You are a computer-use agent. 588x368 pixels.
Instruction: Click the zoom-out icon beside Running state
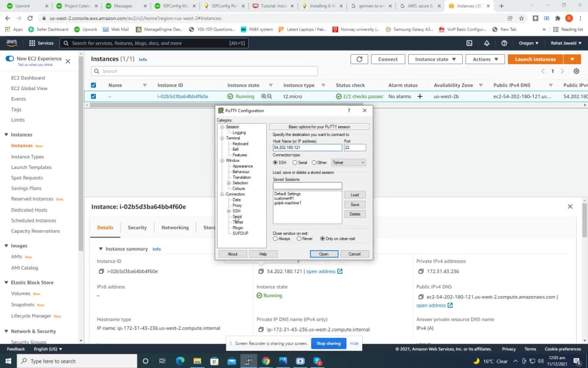click(269, 97)
